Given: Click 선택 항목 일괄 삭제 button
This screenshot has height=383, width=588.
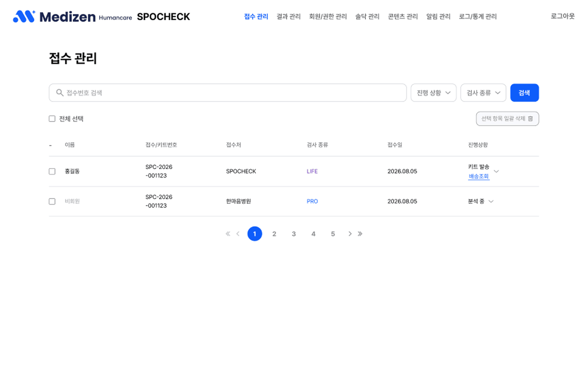Looking at the screenshot, I should pos(508,119).
